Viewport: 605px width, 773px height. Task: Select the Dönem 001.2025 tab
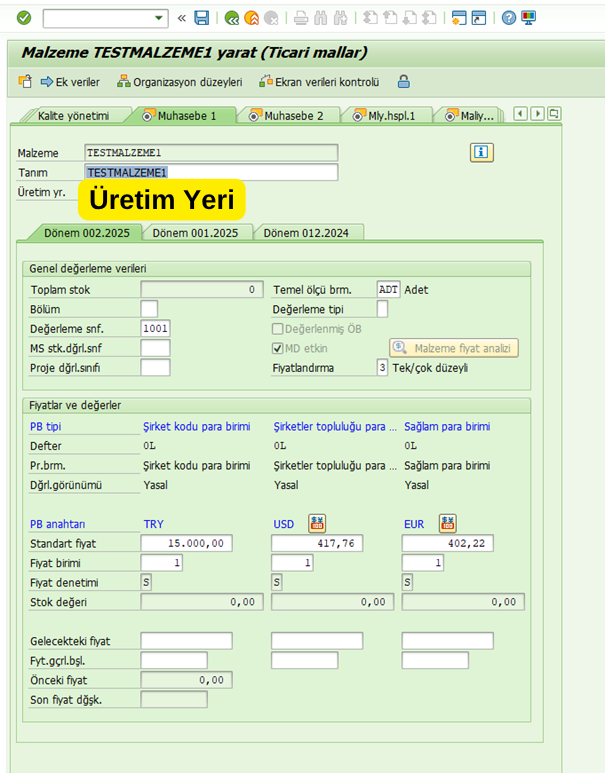pyautogui.click(x=194, y=233)
